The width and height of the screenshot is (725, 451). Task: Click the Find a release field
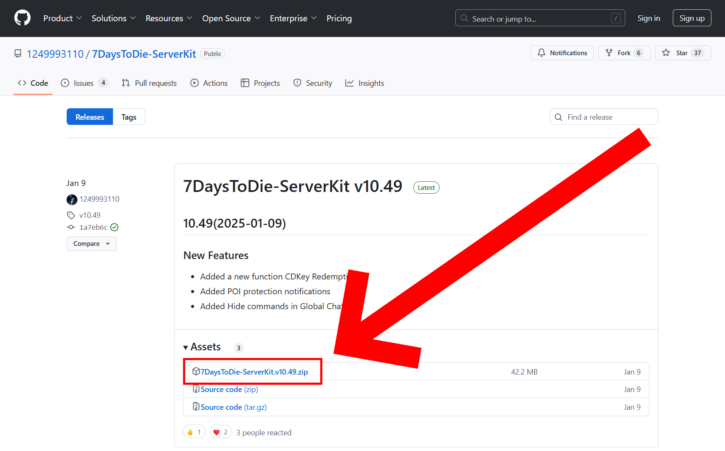click(x=603, y=117)
